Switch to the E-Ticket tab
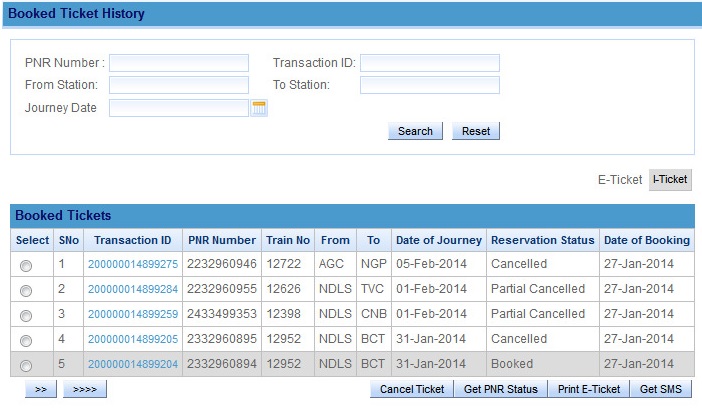 point(620,180)
